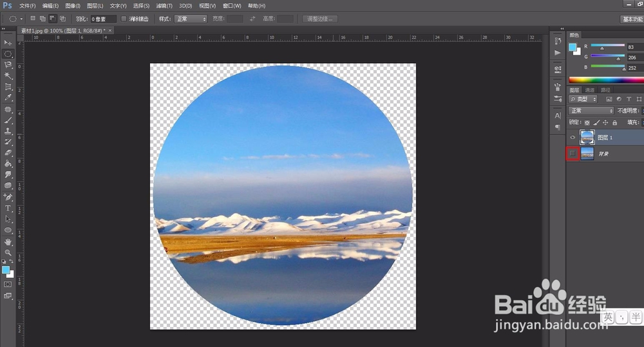Toggle lock all padlock icon
The height and width of the screenshot is (347, 644).
click(614, 122)
